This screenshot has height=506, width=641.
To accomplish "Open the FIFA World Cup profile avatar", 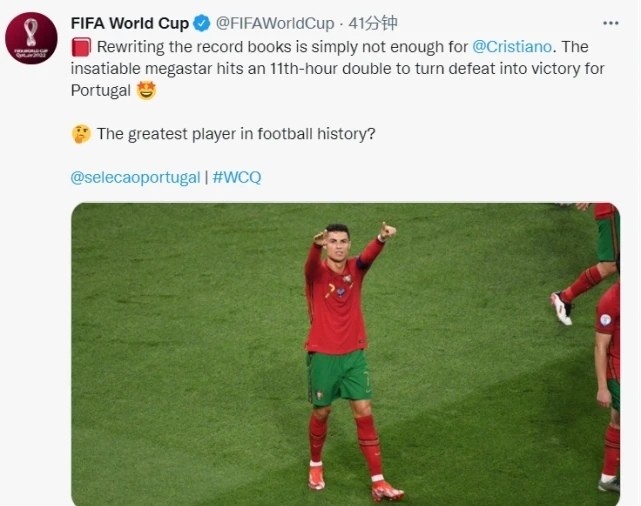I will [31, 38].
